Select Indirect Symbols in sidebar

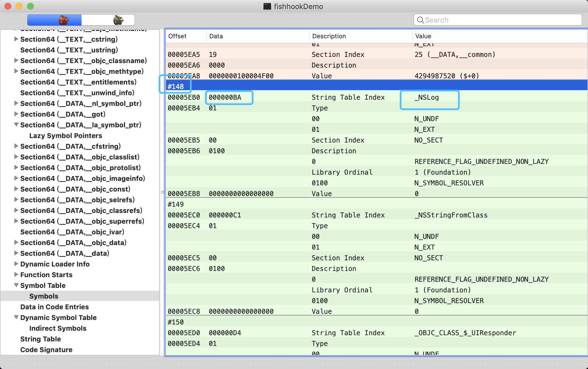(58, 328)
